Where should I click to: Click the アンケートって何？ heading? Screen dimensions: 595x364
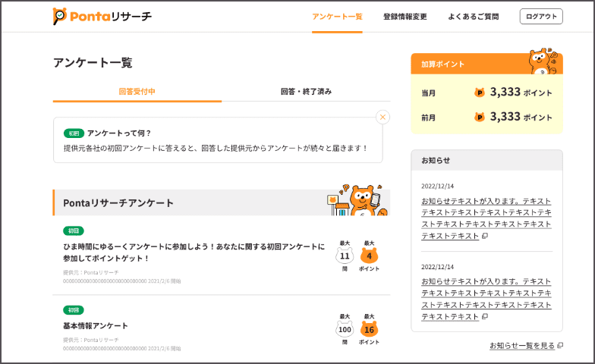[x=119, y=133]
